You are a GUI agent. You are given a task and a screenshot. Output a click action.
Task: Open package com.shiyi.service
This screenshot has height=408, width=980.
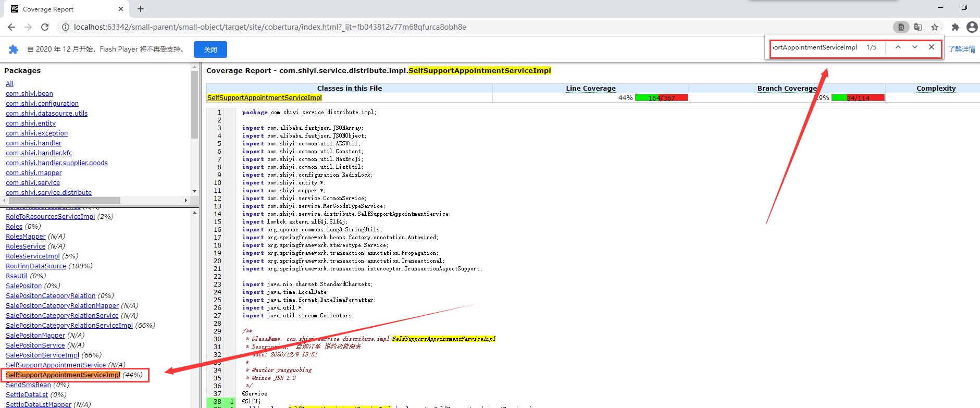(x=33, y=183)
